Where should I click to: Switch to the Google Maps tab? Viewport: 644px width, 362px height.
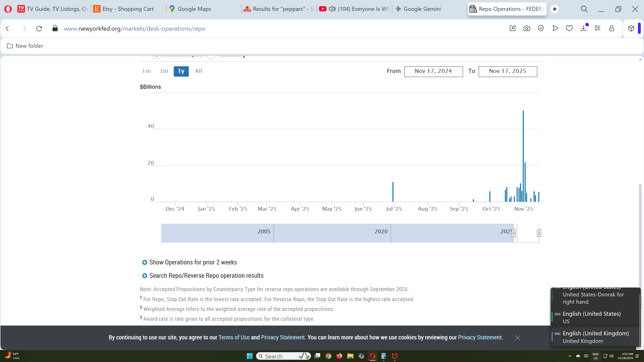point(194,9)
